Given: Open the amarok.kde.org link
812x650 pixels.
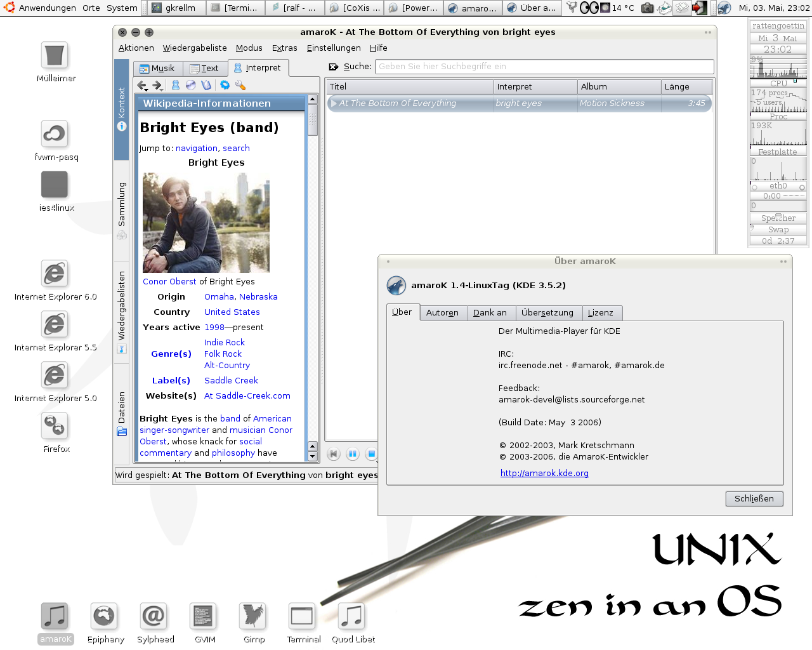Looking at the screenshot, I should (544, 474).
